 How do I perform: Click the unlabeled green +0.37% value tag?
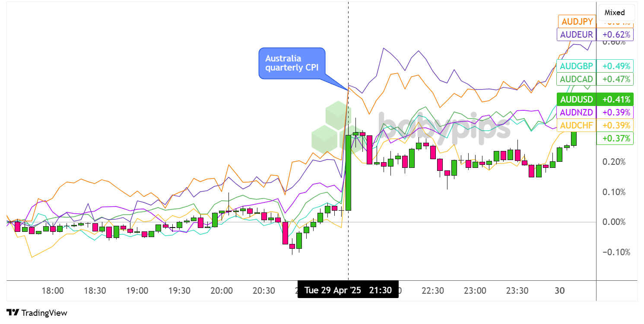(x=615, y=138)
